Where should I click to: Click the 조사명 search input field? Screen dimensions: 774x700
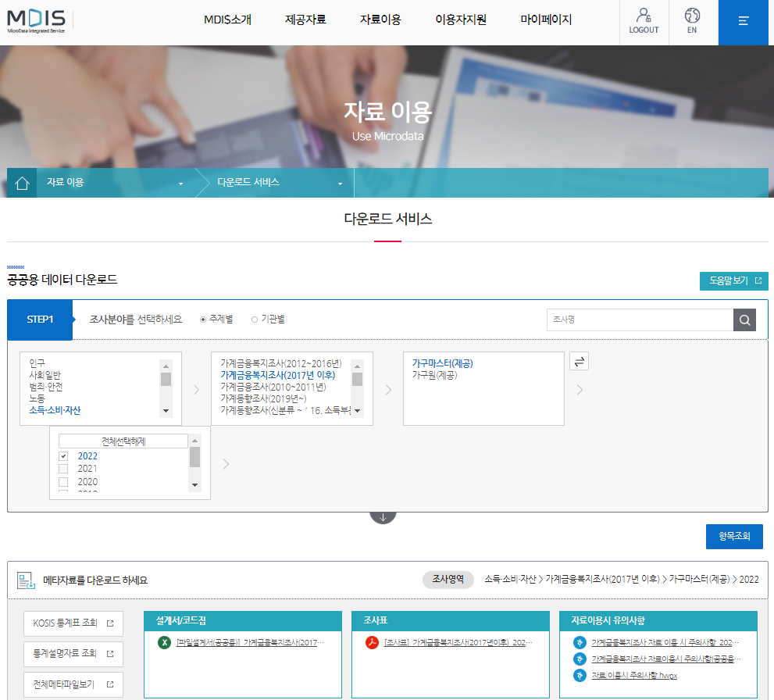[640, 320]
